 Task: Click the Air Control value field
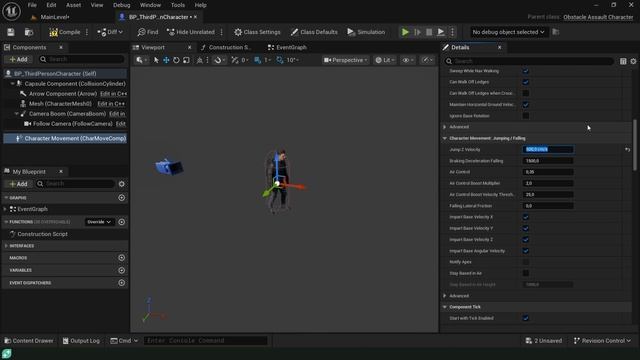pos(548,172)
